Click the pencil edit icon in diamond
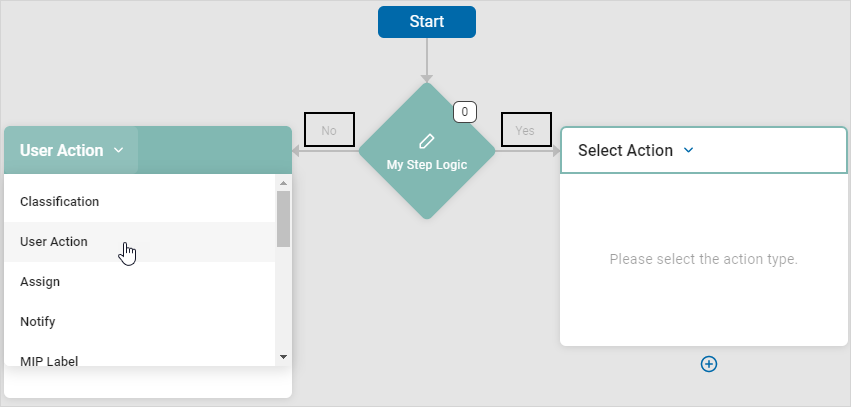Screen dimensions: 851x407 click(426, 141)
